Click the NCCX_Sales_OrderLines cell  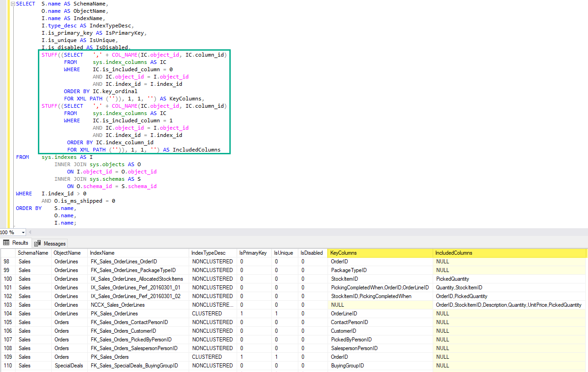(x=118, y=305)
